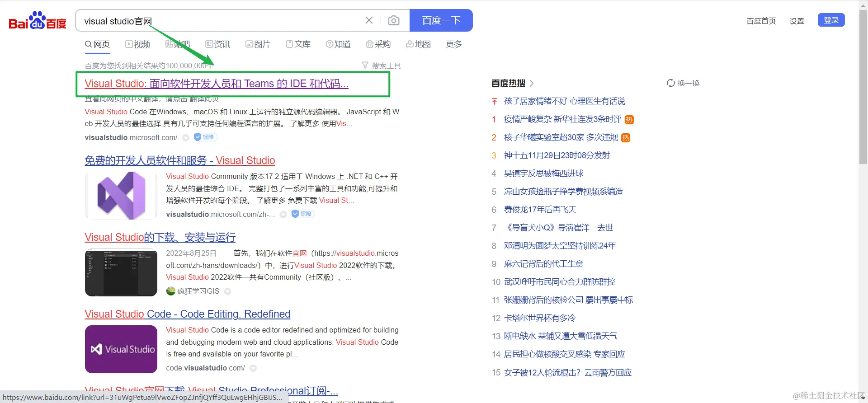Open hot search 卡塔尔世界杯有多冷
This screenshot has width=868, height=403.
[x=540, y=318]
